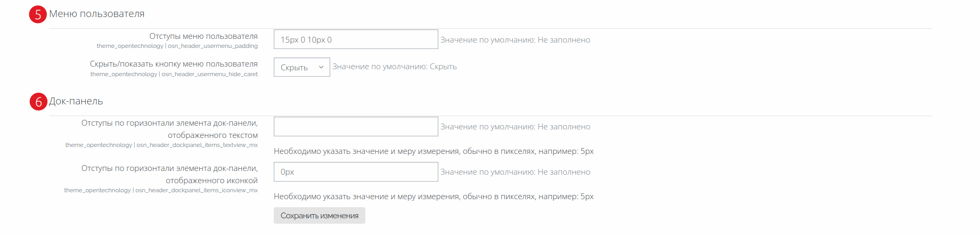Select the osn_header_usermenu_hide_caret setting name
Screen dimensions: 980x237
pyautogui.click(x=209, y=75)
